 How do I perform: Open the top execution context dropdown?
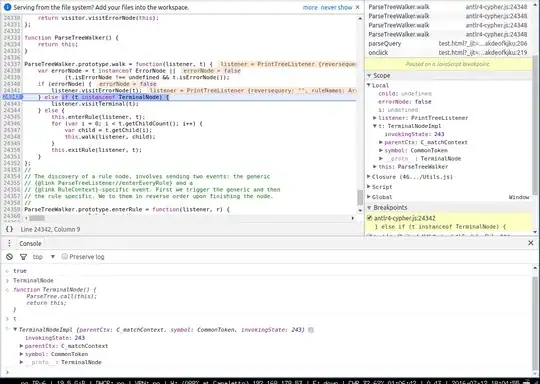(x=44, y=257)
